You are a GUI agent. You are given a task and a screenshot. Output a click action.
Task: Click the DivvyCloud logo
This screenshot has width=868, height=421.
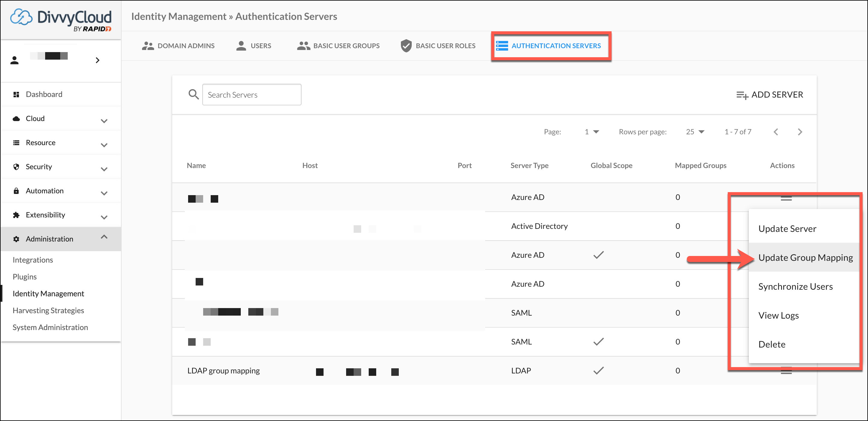tap(61, 20)
